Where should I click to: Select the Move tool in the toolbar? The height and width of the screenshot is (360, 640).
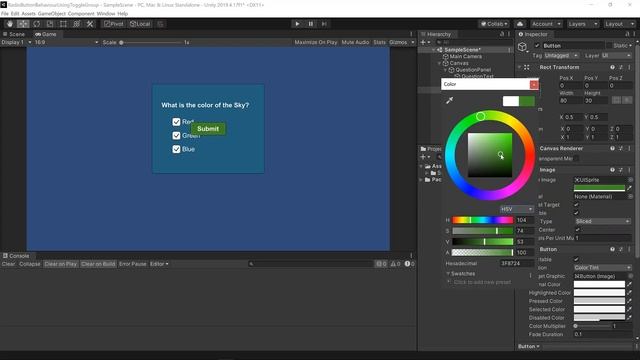click(x=23, y=24)
